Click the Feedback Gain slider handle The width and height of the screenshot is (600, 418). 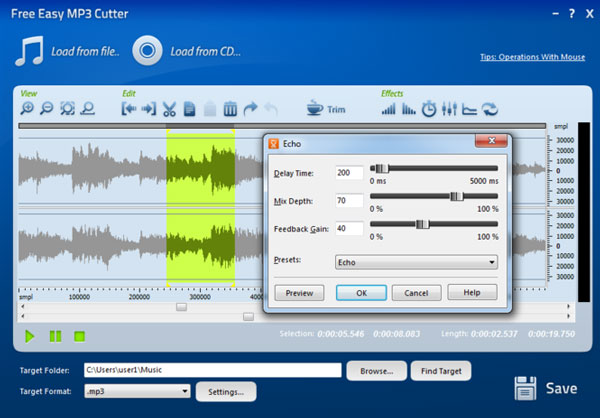(422, 224)
